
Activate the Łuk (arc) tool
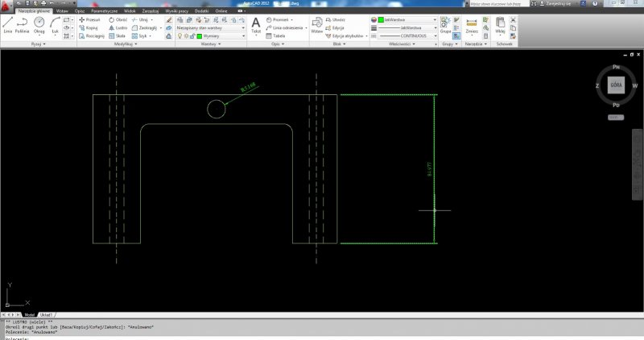(x=55, y=25)
